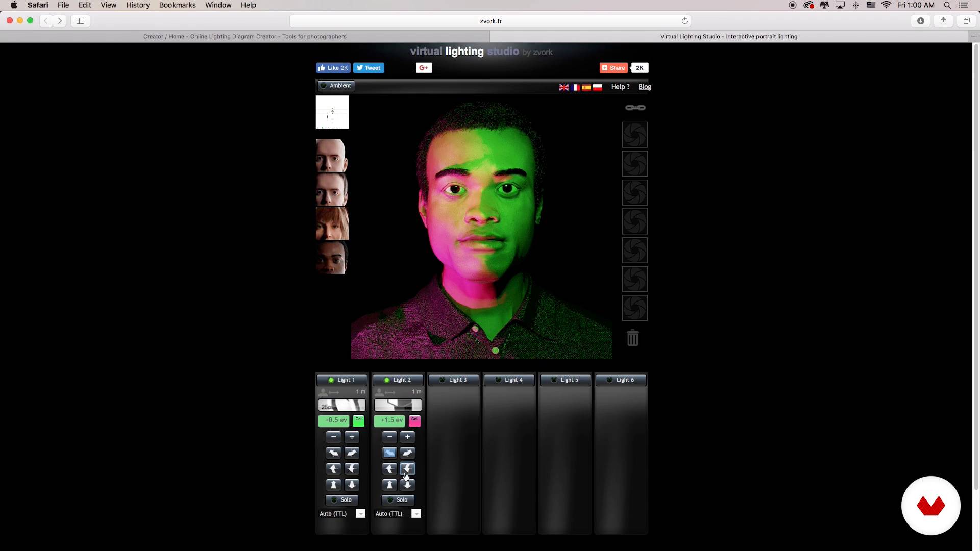Decrease Light 1 power with minus button
The height and width of the screenshot is (551, 980).
[x=333, y=437]
